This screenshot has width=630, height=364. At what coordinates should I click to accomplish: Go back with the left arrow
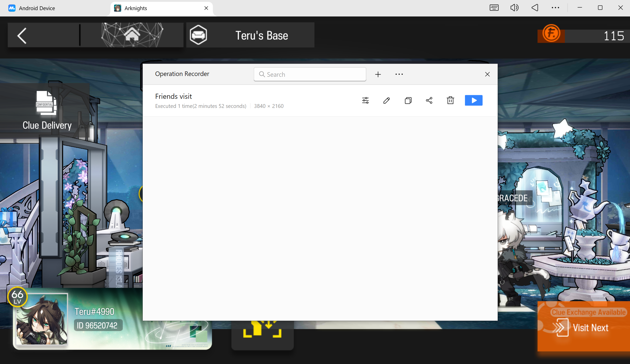tap(22, 35)
